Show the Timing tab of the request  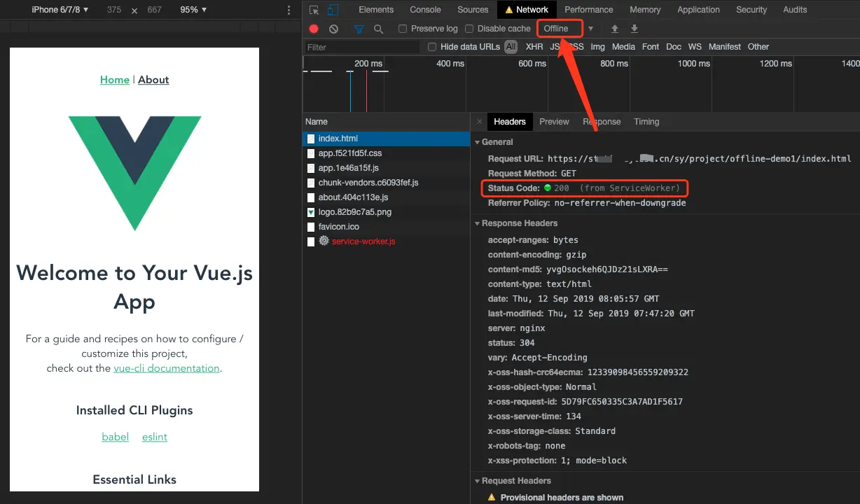click(x=646, y=122)
